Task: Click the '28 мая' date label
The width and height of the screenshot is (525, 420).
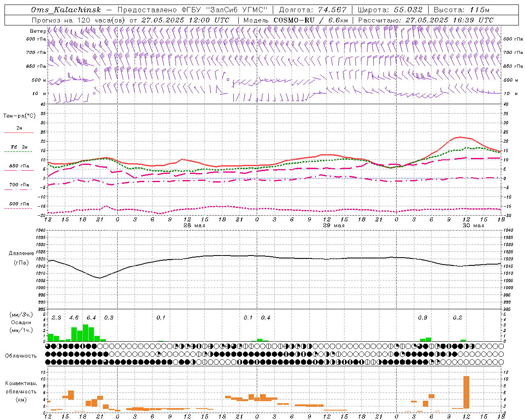Action: coord(194,226)
